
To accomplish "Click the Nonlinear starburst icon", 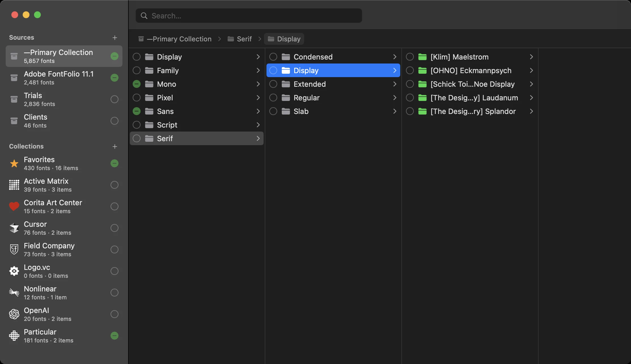I will tap(14, 292).
